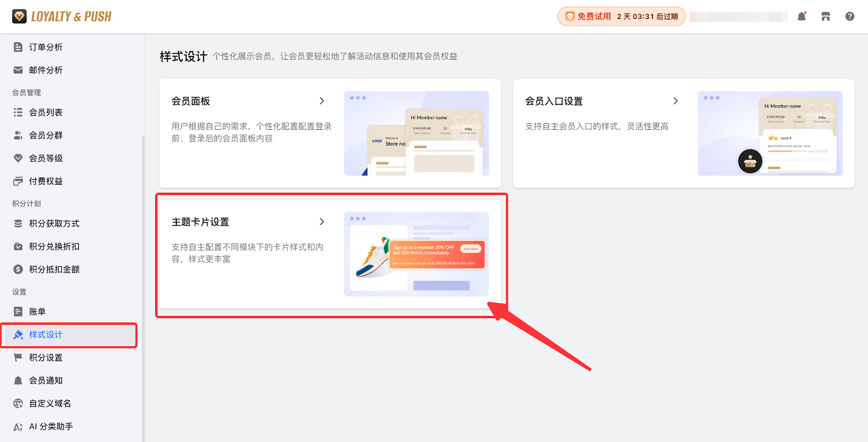Click the 积分抵扣金额 coin icon

[x=18, y=269]
